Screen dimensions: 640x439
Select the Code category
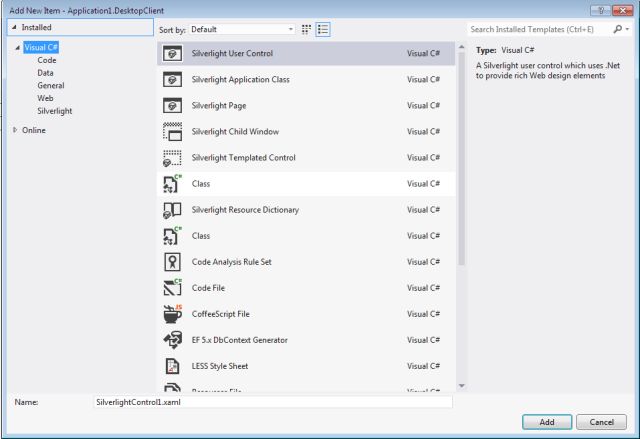click(x=47, y=60)
